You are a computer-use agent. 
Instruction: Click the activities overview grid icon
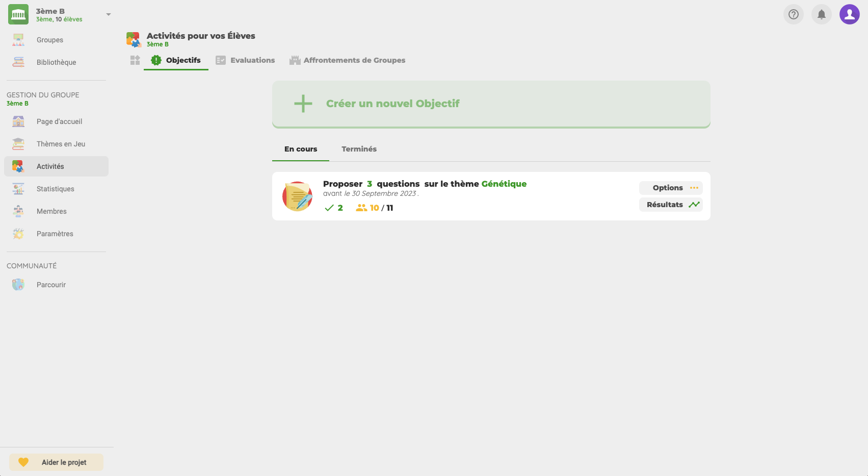135,60
